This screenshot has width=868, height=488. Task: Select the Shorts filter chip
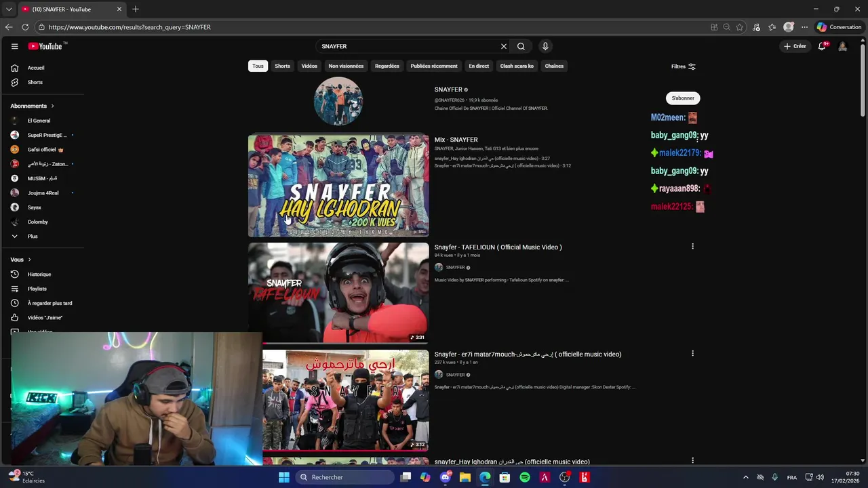click(x=283, y=66)
